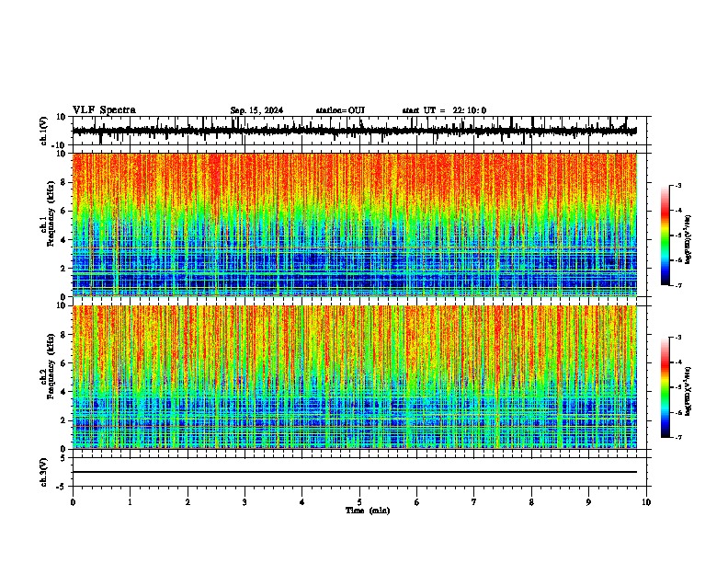This screenshot has height=563, width=728.
Task: Select the date text "Sep. 15, 2024"
Action: point(256,110)
